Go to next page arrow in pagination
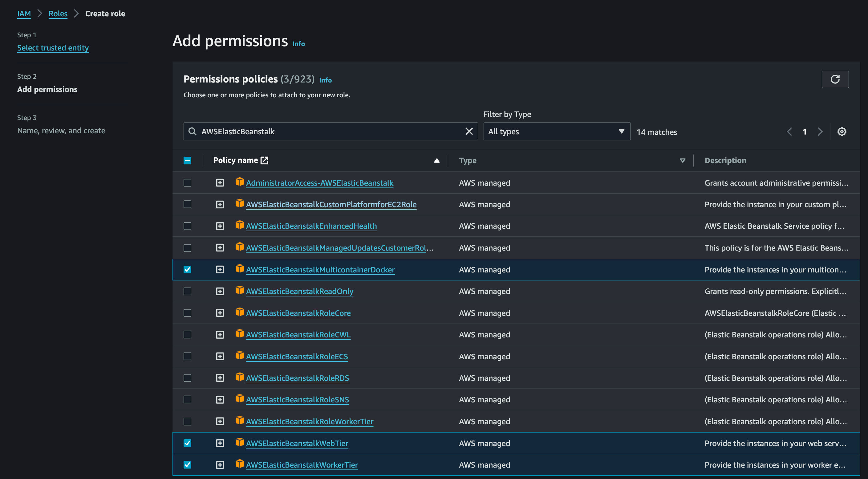868x479 pixels. (820, 132)
